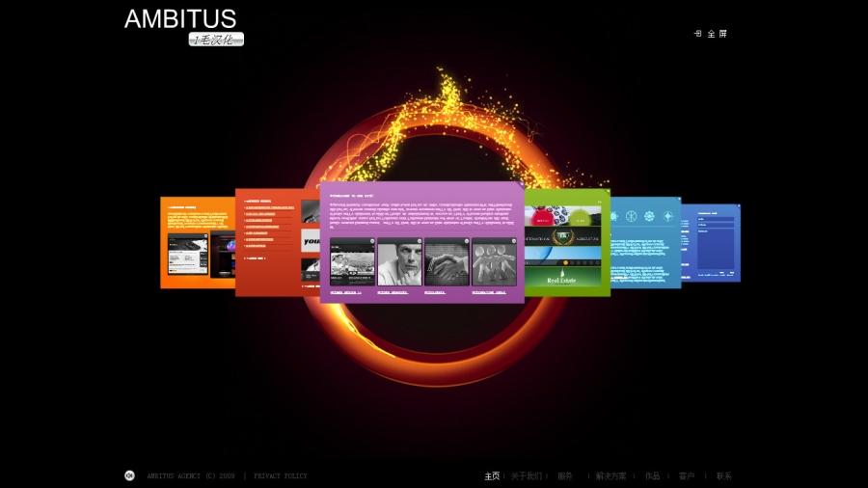
Task: Click the folded corner icon of purple card
Action: click(x=521, y=185)
